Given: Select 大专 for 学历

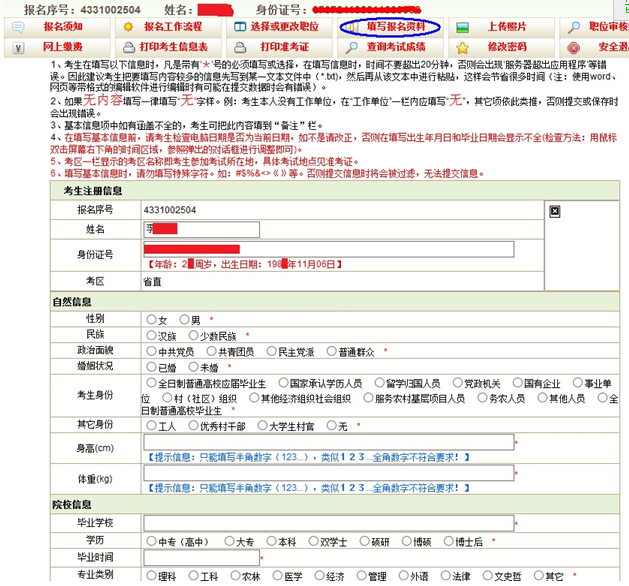Looking at the screenshot, I should [229, 541].
